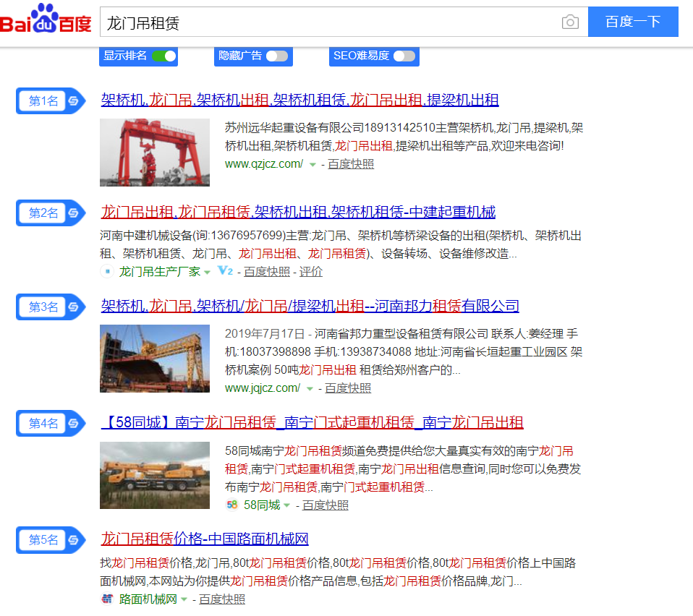Click the 第3名 rank label

(43, 307)
